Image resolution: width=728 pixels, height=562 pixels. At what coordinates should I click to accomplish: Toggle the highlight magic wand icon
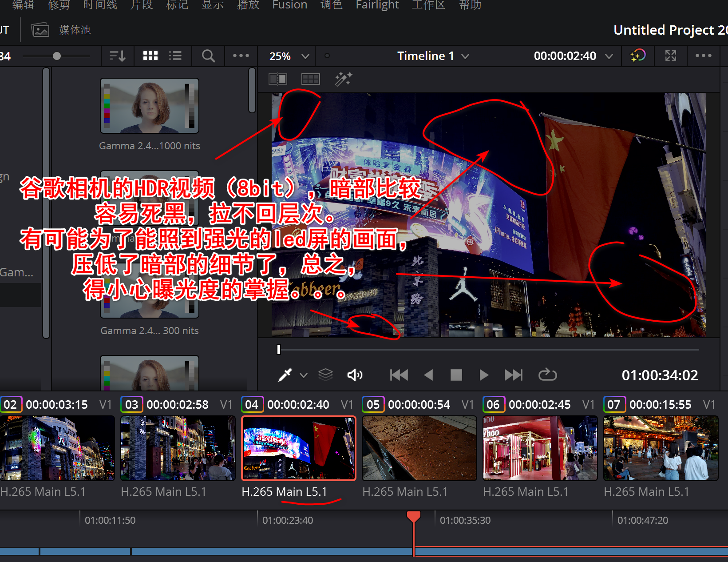click(343, 80)
